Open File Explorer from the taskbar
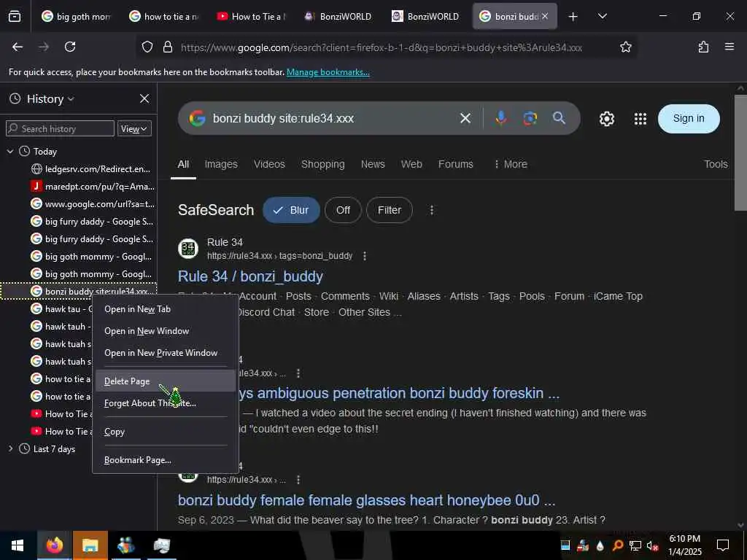Viewport: 747px width, 560px height. coord(90,545)
